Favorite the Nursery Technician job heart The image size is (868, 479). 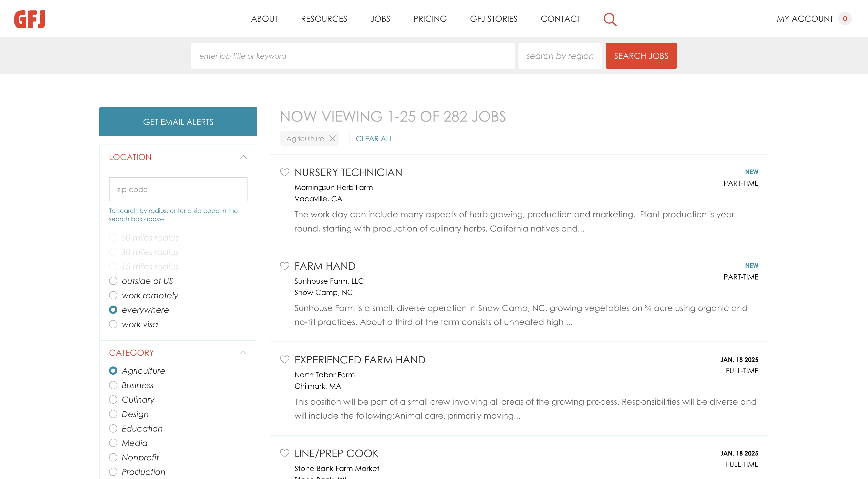[x=284, y=172]
